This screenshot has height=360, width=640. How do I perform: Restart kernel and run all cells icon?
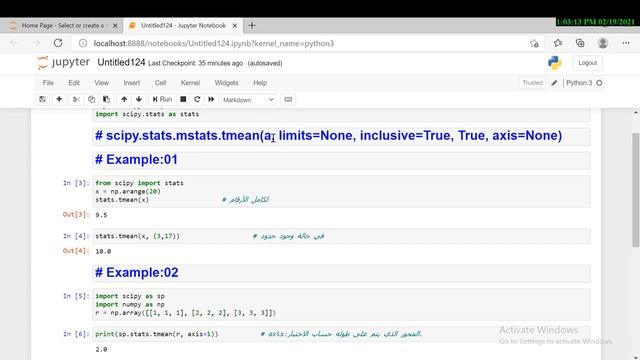point(211,99)
